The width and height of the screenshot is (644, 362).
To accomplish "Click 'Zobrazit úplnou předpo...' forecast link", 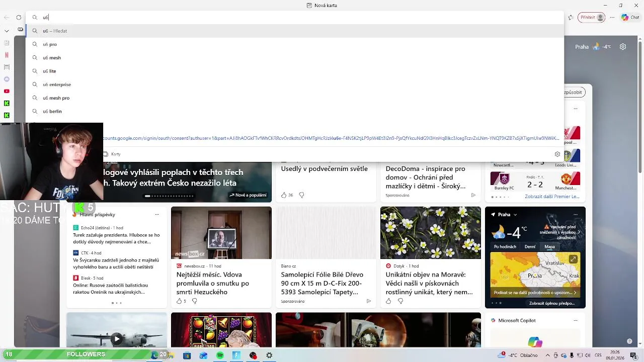I will (552, 303).
